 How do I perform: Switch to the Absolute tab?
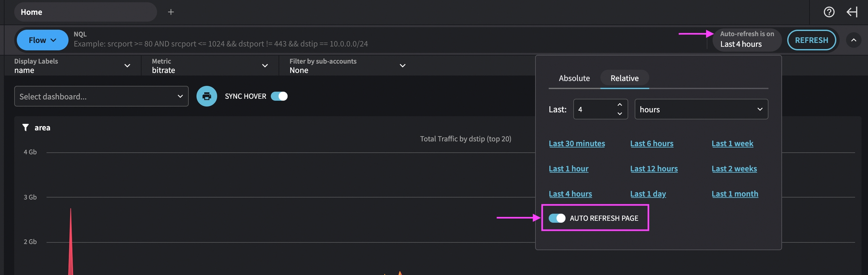click(574, 78)
